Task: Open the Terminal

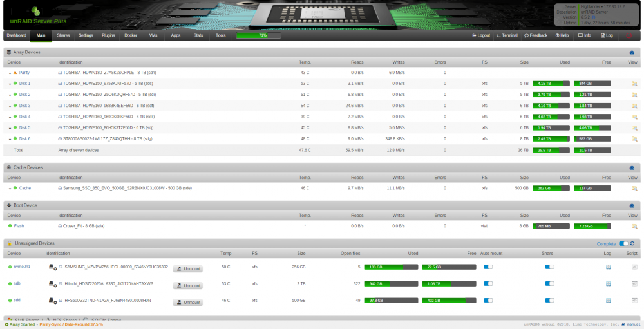Action: tap(507, 36)
